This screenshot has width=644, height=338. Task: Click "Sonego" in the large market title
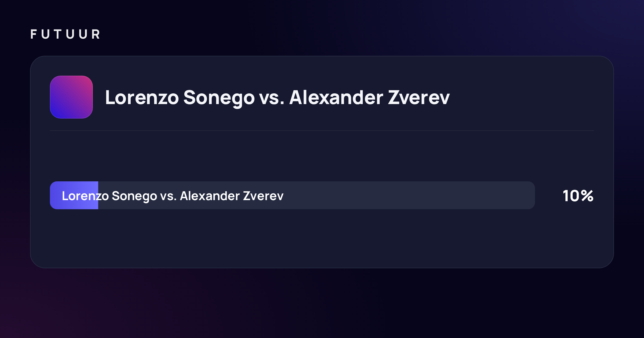(x=219, y=98)
